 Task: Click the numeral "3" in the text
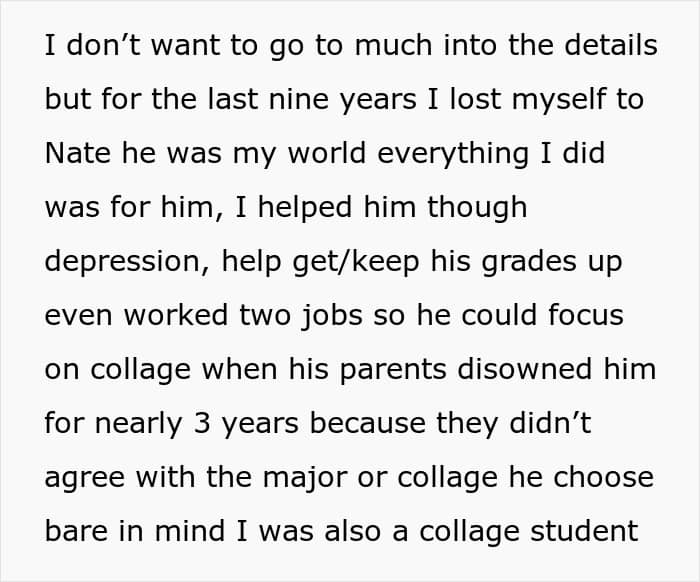pyautogui.click(x=202, y=423)
